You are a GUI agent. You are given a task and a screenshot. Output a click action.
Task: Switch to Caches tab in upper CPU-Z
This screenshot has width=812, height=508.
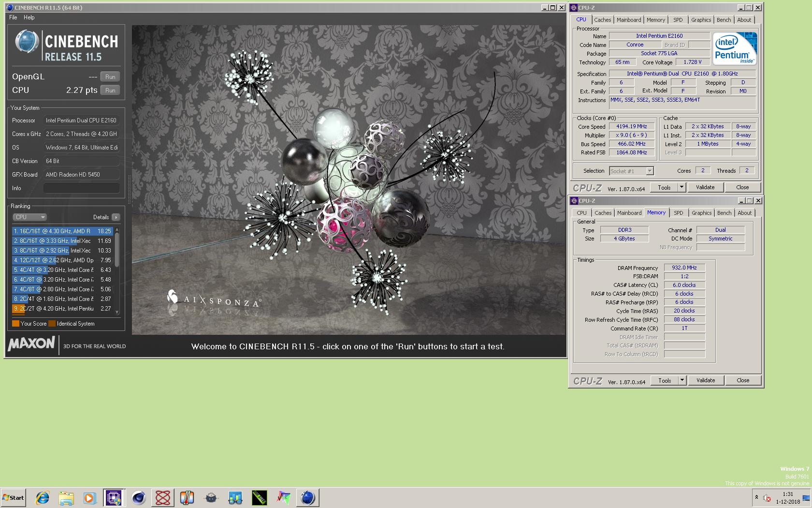[602, 20]
